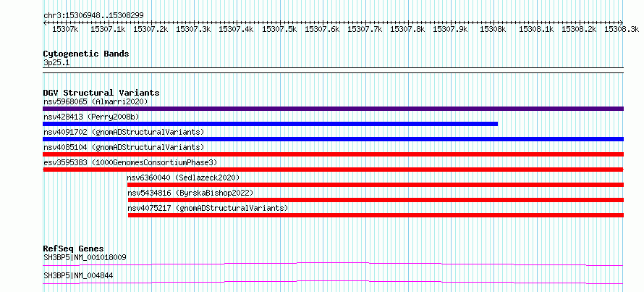Click the 3p25.1 cytogenetic band line

pyautogui.click(x=333, y=70)
